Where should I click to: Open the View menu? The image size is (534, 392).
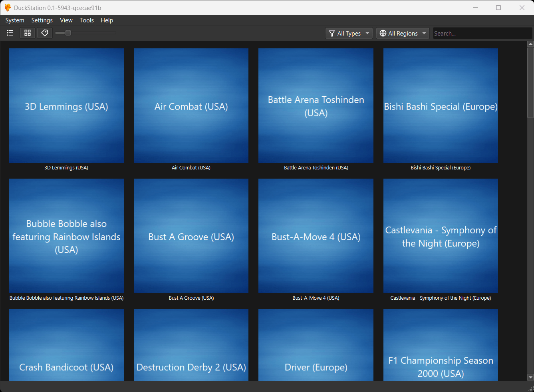66,20
